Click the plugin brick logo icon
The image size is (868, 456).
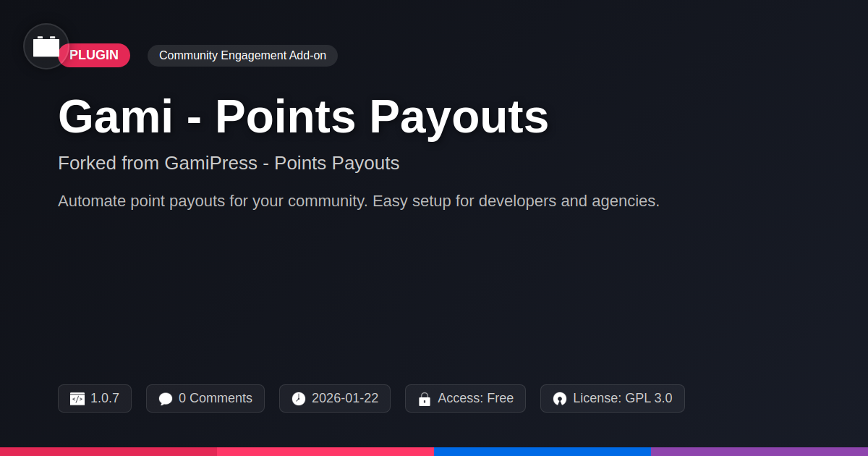pyautogui.click(x=46, y=46)
